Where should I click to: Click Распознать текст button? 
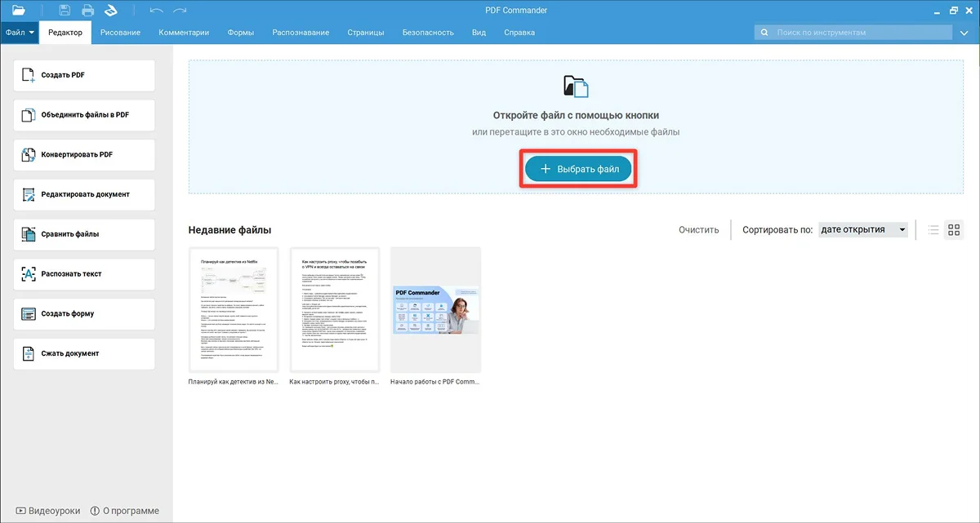[84, 274]
